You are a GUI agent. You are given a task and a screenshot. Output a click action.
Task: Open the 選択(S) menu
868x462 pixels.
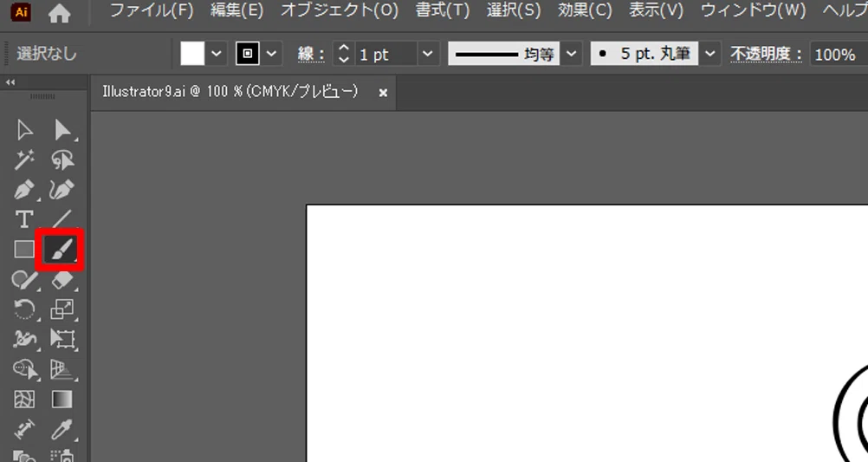(514, 10)
